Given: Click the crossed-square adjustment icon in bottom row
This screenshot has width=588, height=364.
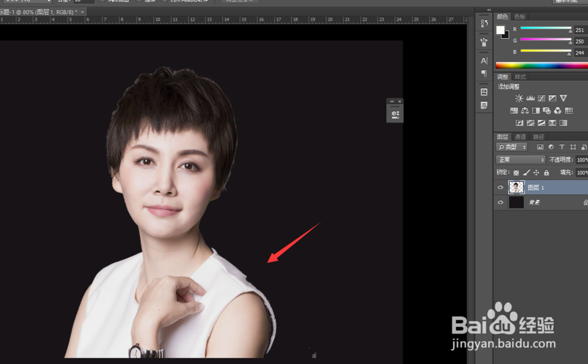Looking at the screenshot, I should click(552, 123).
